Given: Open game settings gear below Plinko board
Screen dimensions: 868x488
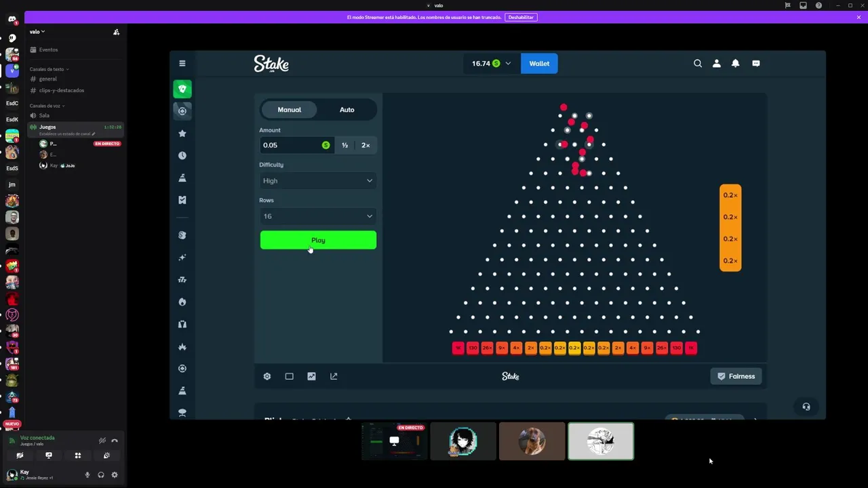Looking at the screenshot, I should tap(267, 376).
